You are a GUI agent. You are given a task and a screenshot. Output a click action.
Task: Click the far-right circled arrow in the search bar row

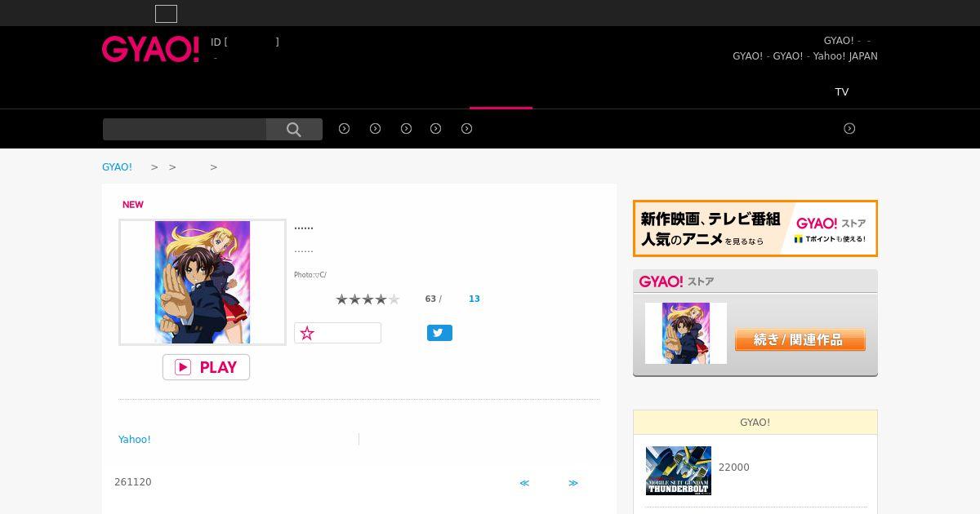(849, 128)
